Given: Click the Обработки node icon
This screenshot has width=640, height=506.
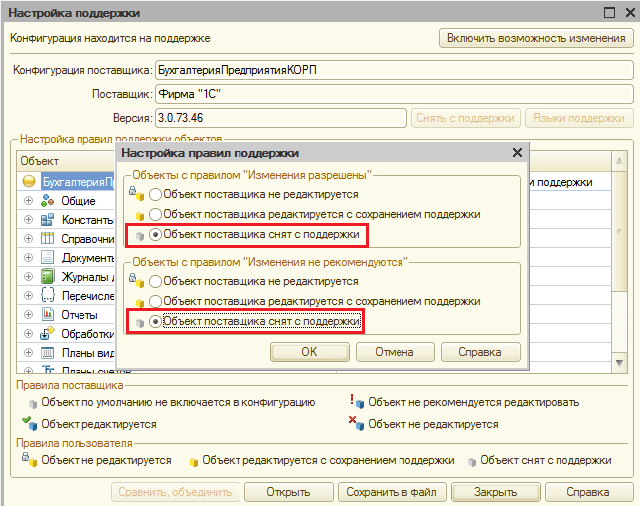Looking at the screenshot, I should pyautogui.click(x=47, y=333).
